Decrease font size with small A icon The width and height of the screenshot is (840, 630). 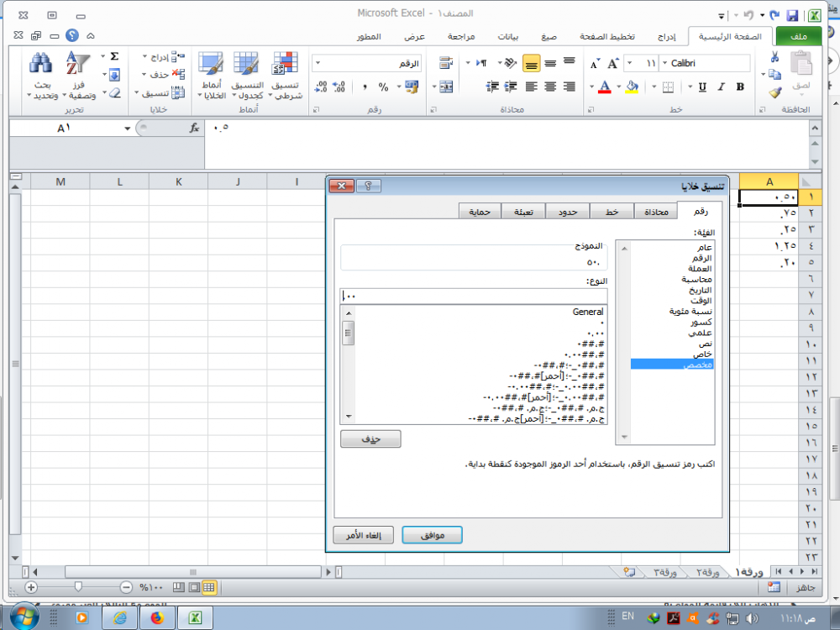595,65
